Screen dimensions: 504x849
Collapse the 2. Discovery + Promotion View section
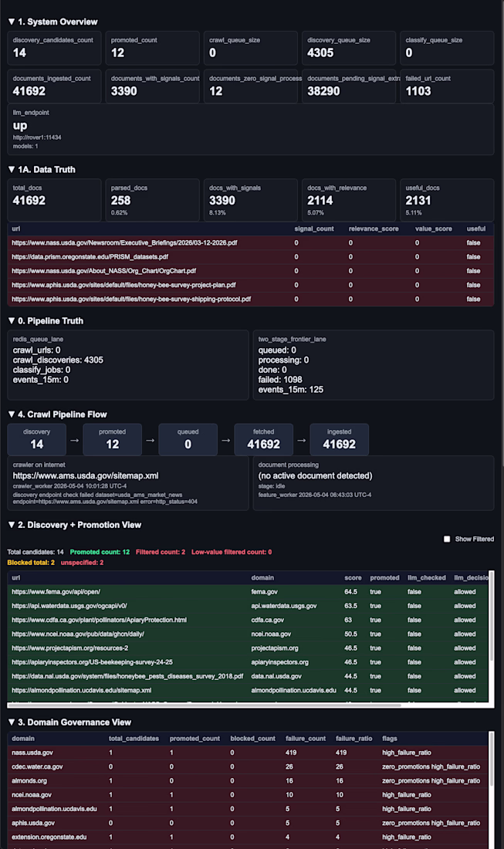pos(74,525)
